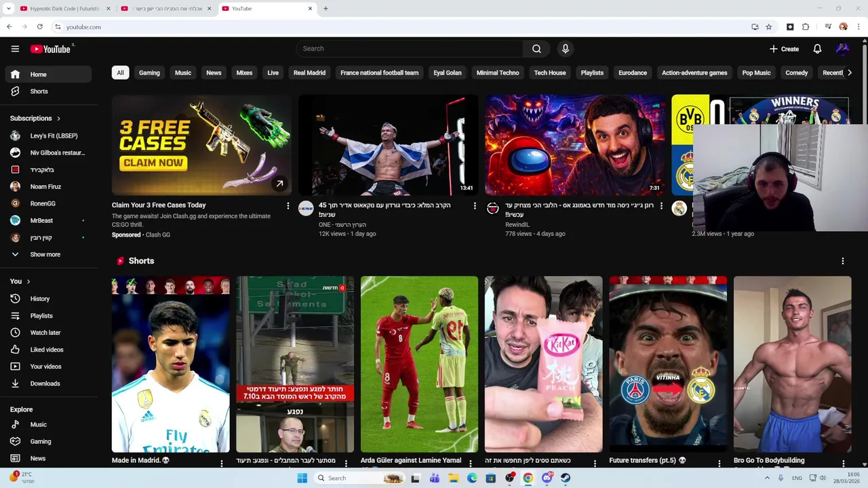Select the All filter chip

tap(120, 73)
